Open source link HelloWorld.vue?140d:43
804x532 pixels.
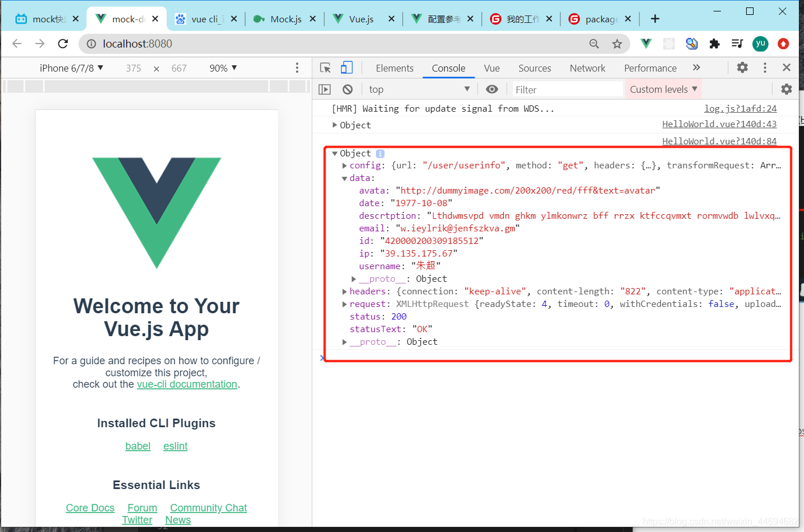[720, 124]
